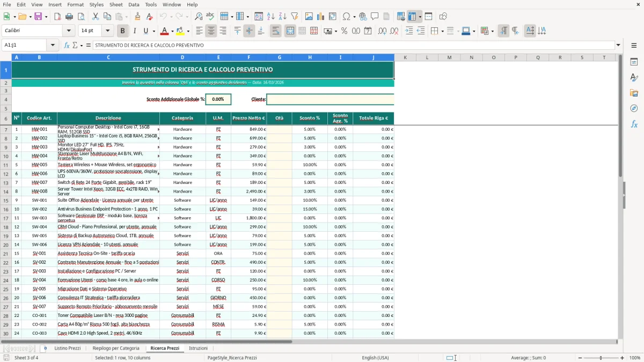This screenshot has width=644, height=362.
Task: Switch to the Istruzioni sheet tab
Action: pos(198,348)
